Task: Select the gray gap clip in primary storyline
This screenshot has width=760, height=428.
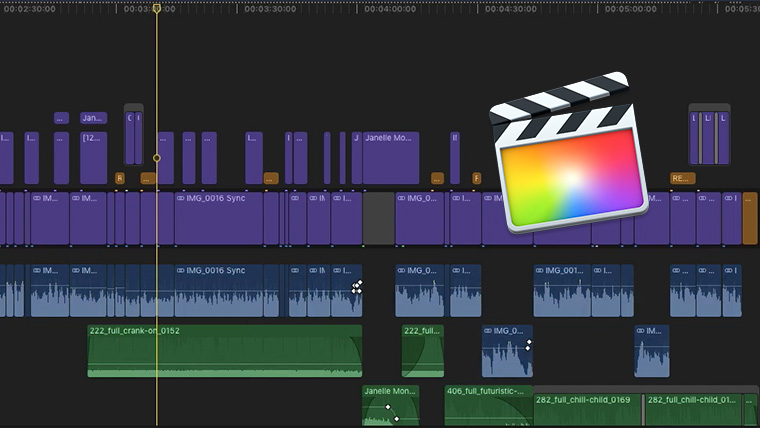Action: point(379,218)
